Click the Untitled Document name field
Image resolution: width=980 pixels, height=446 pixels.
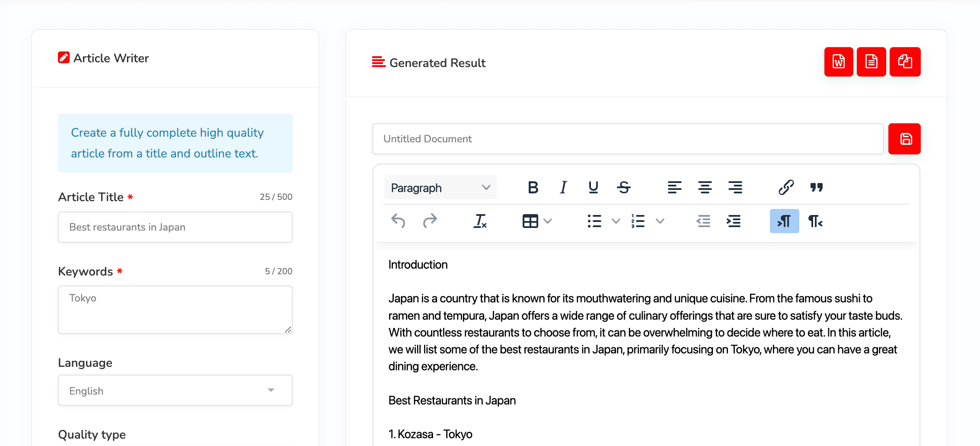628,139
